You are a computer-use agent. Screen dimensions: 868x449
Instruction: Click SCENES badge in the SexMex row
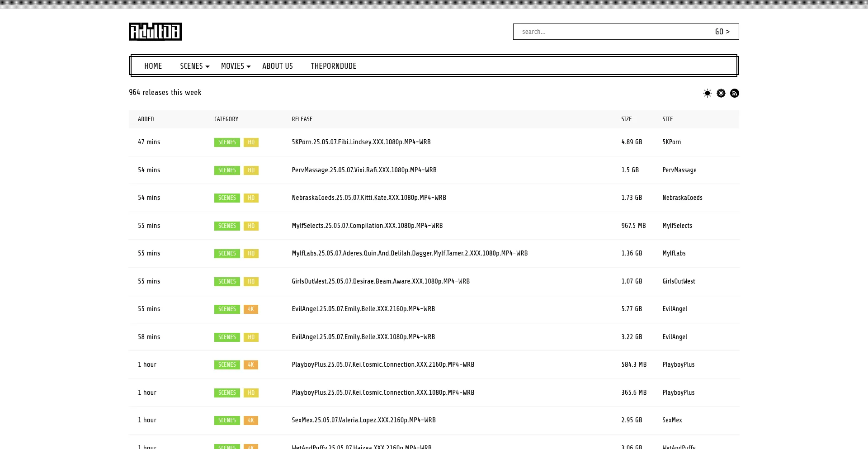pos(227,420)
